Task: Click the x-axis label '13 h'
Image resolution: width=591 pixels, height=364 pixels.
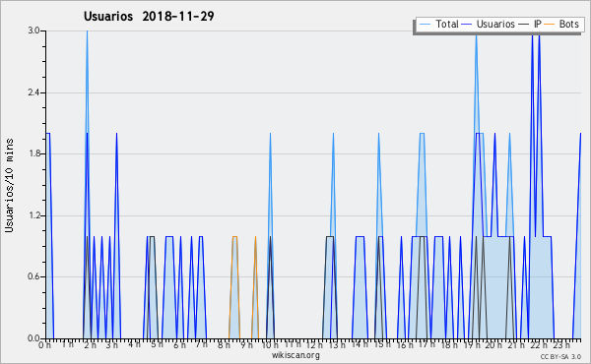Action: click(x=337, y=345)
